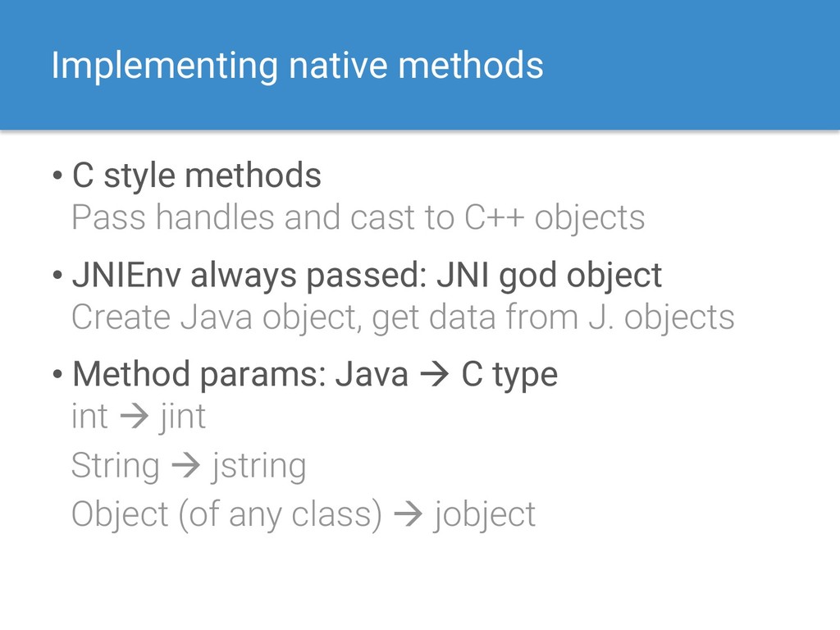The width and height of the screenshot is (840, 630).
Task: Click the slide title 'Implementing native methods'
Action: click(297, 66)
